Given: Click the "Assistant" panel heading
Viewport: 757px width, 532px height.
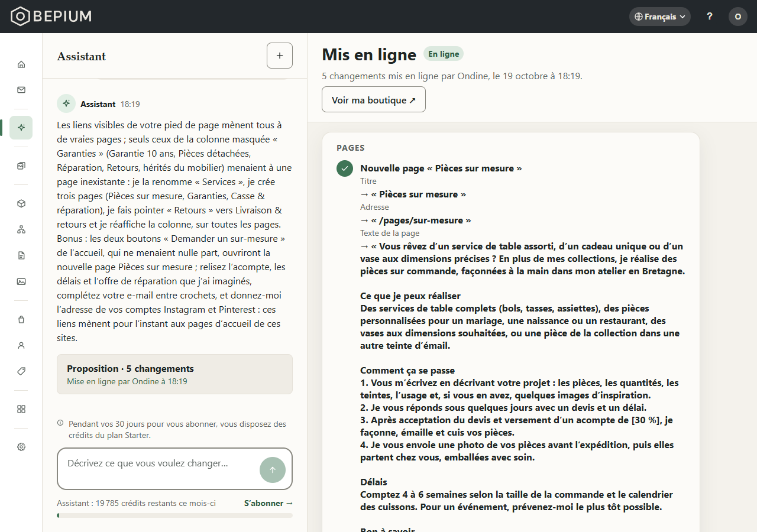Looking at the screenshot, I should pyautogui.click(x=82, y=56).
